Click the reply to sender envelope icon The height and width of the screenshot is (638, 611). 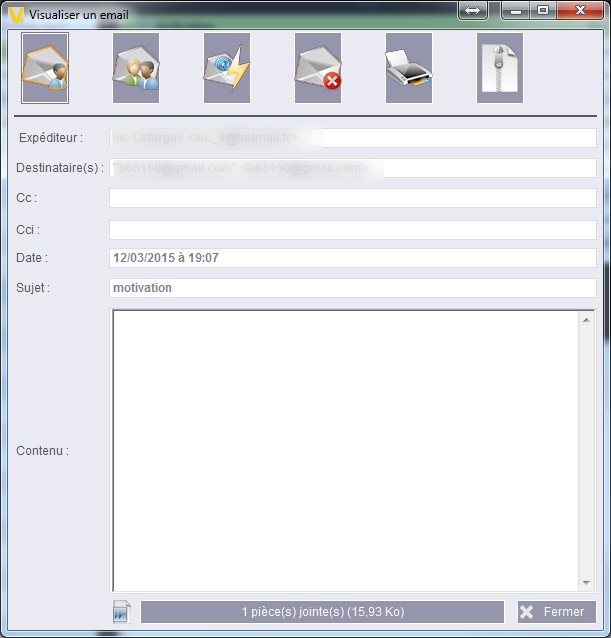point(45,68)
